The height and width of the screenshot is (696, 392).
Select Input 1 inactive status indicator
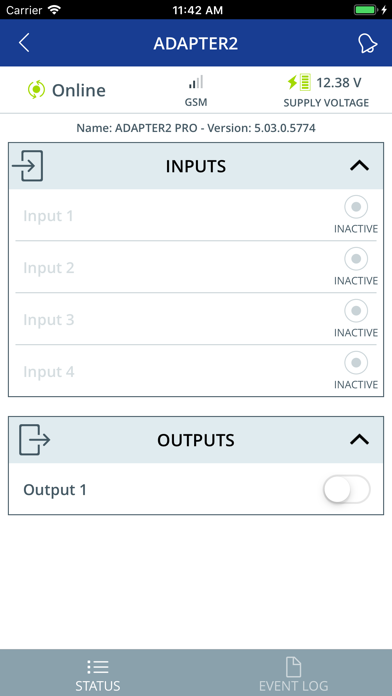356,207
